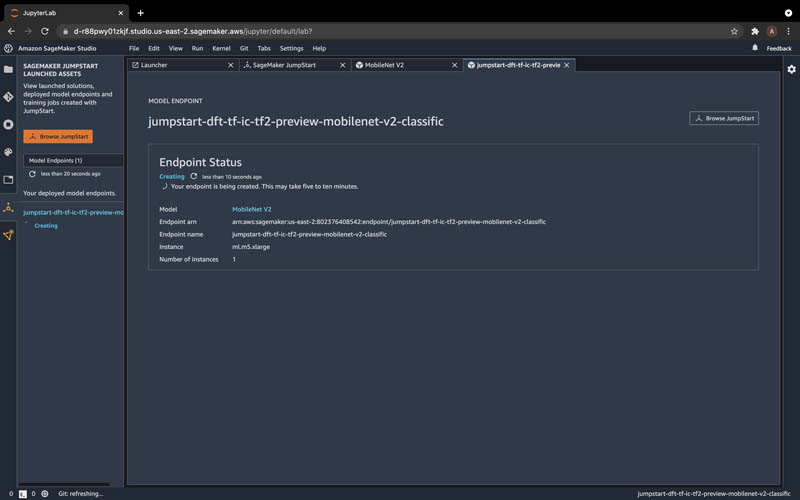Open the Settings menu
This screenshot has width=800, height=500.
point(291,48)
